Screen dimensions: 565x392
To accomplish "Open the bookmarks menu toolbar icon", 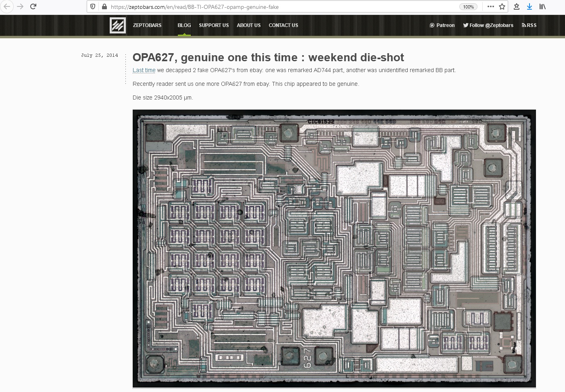I will [517, 6].
